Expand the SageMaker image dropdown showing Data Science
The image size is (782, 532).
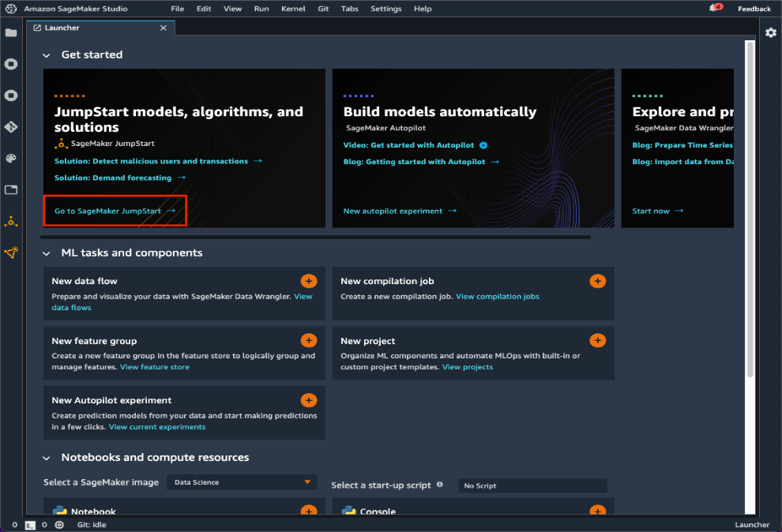pyautogui.click(x=241, y=481)
